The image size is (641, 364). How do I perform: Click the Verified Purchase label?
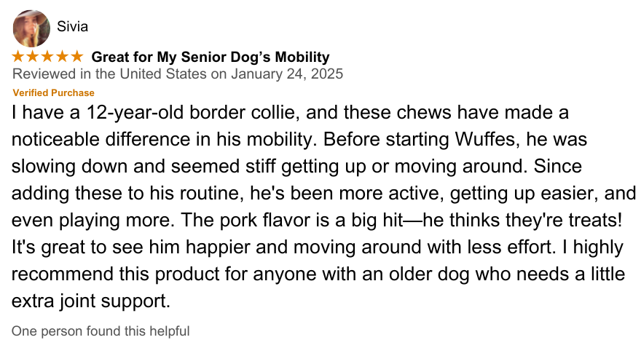coord(54,92)
